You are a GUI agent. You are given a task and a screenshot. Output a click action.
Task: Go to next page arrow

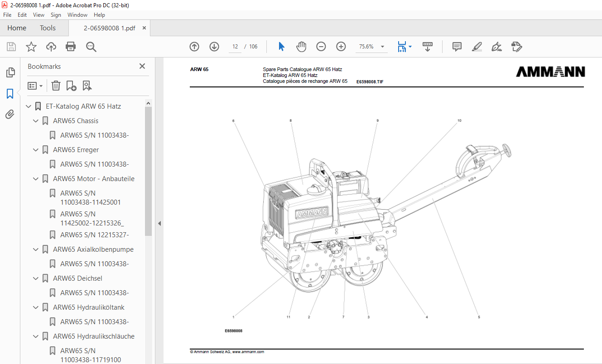pyautogui.click(x=214, y=47)
